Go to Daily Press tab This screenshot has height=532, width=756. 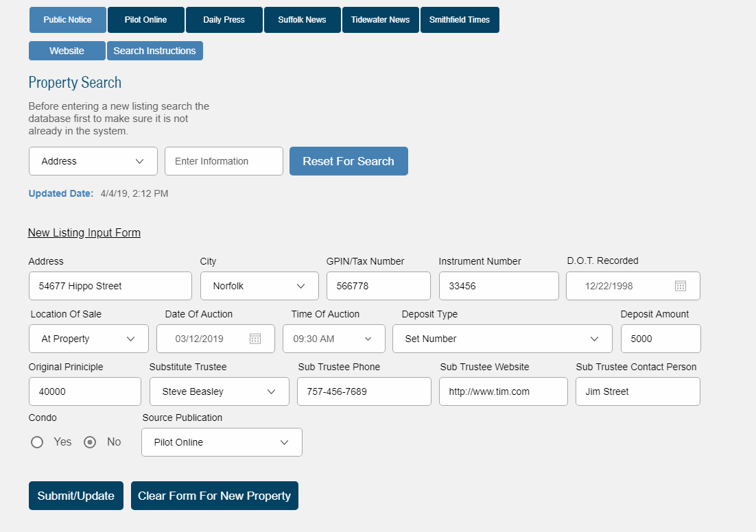click(x=224, y=20)
